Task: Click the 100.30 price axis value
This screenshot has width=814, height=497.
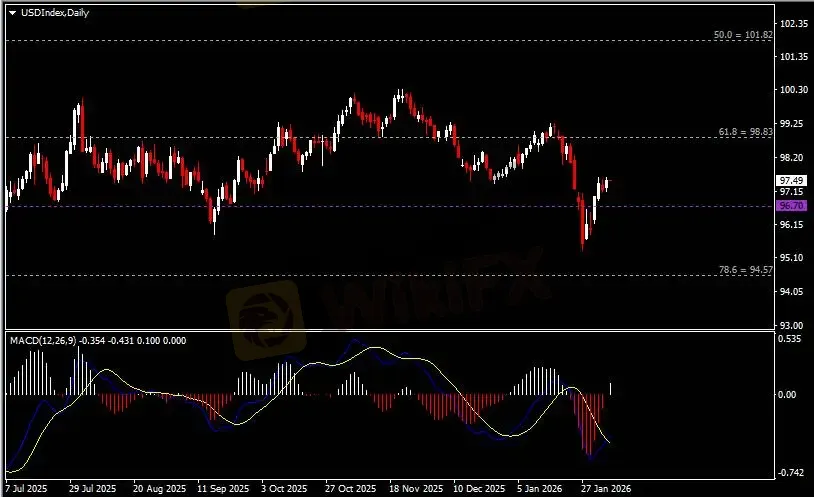Action: point(794,90)
